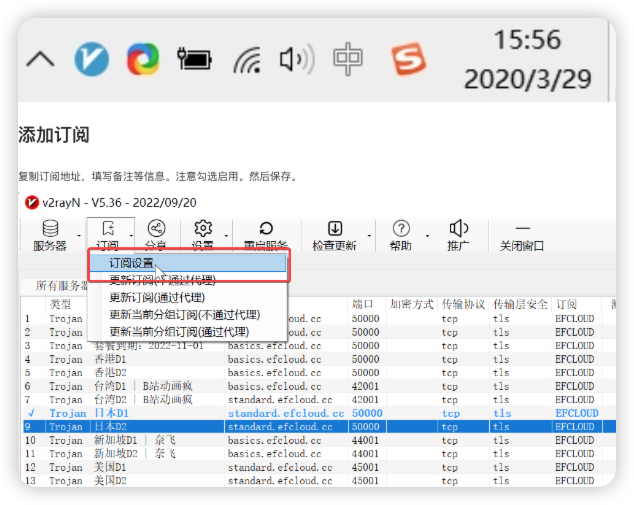Select row 新加坡D1 奈飞
Image resolution: width=634 pixels, height=505 pixels.
coord(319,440)
